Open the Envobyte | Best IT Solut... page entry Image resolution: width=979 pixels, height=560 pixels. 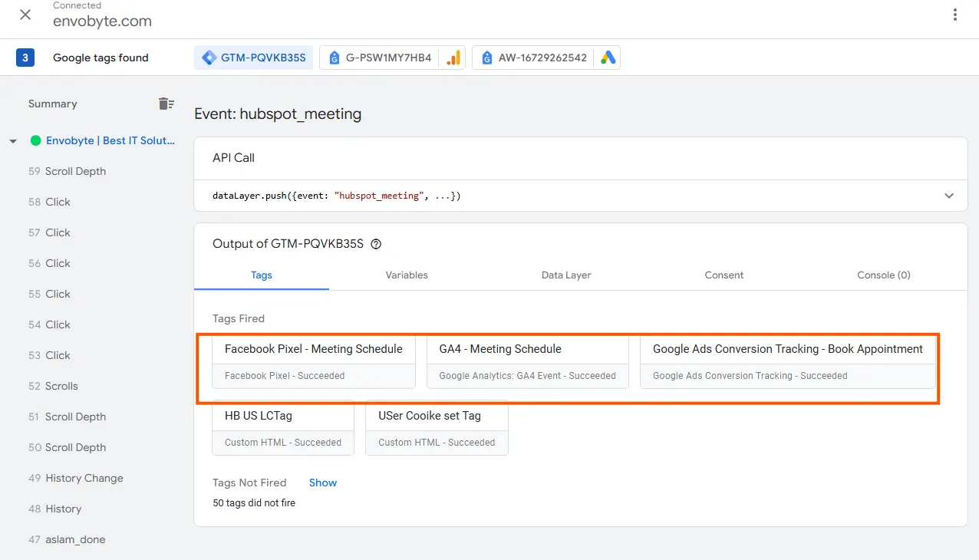(x=110, y=140)
